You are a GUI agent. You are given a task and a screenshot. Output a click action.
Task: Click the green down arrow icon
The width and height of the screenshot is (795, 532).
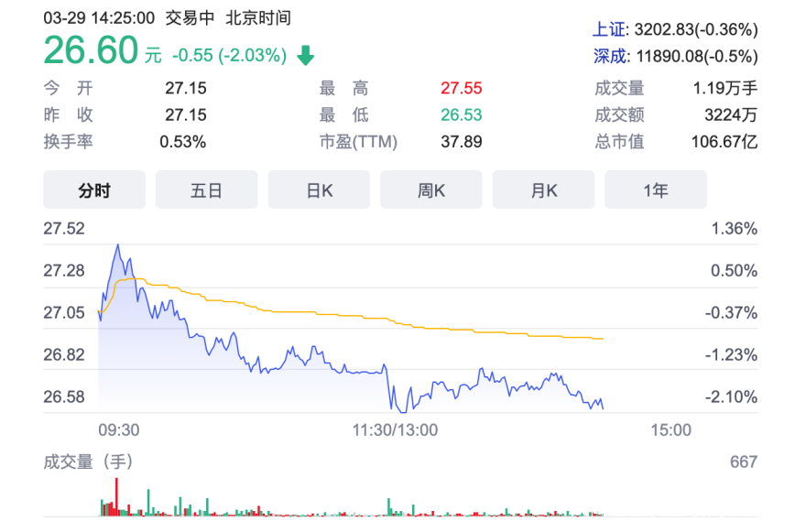pyautogui.click(x=305, y=56)
